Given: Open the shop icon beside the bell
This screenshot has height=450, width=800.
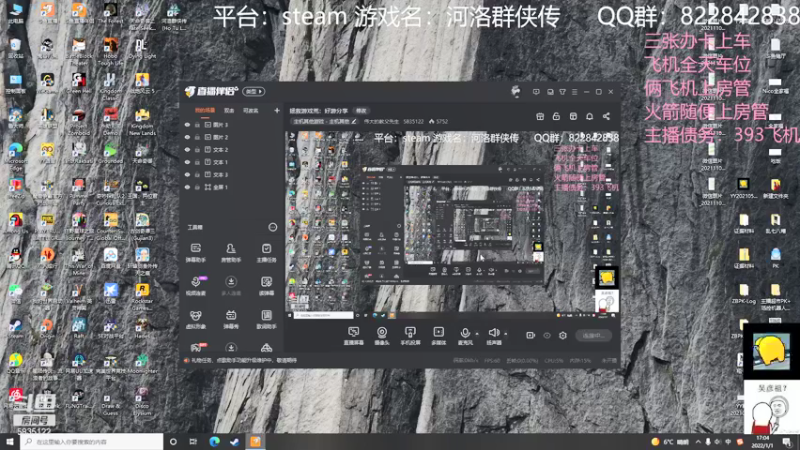Looking at the screenshot, I should (573, 116).
